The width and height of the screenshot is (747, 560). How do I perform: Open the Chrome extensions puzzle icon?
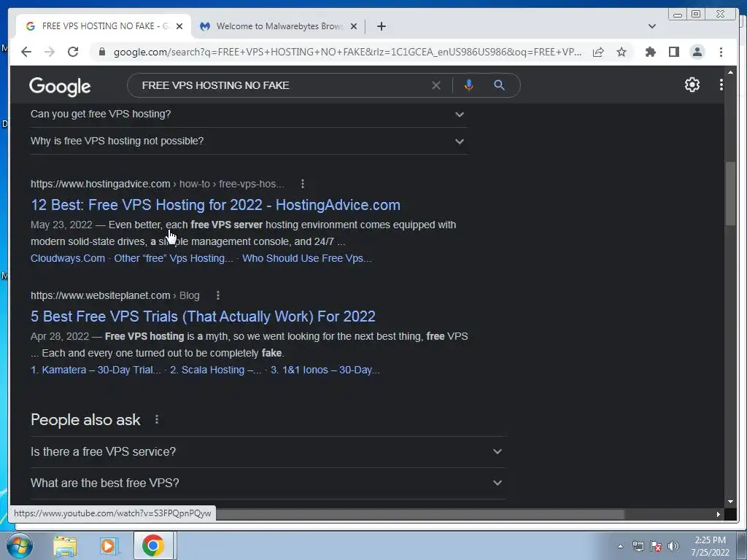pos(650,52)
